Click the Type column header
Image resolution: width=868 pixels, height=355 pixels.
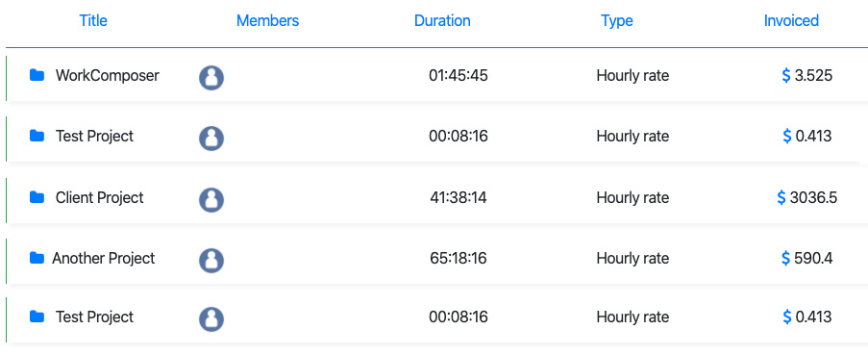(617, 21)
